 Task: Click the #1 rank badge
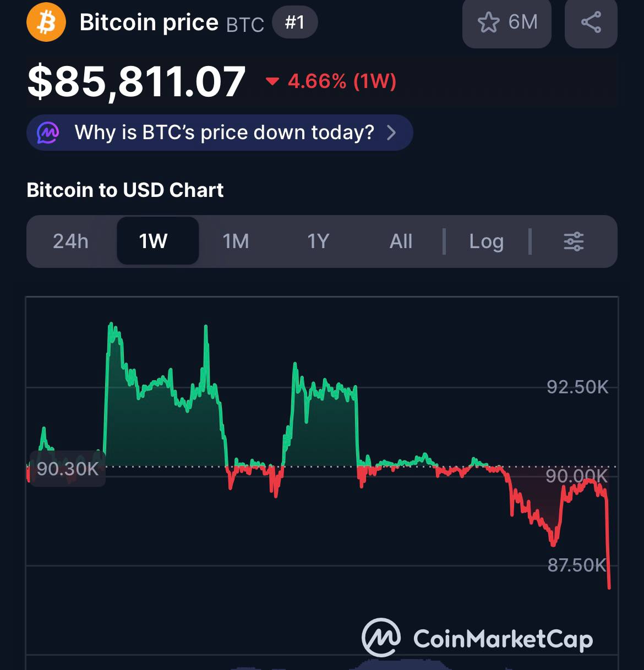pyautogui.click(x=294, y=23)
